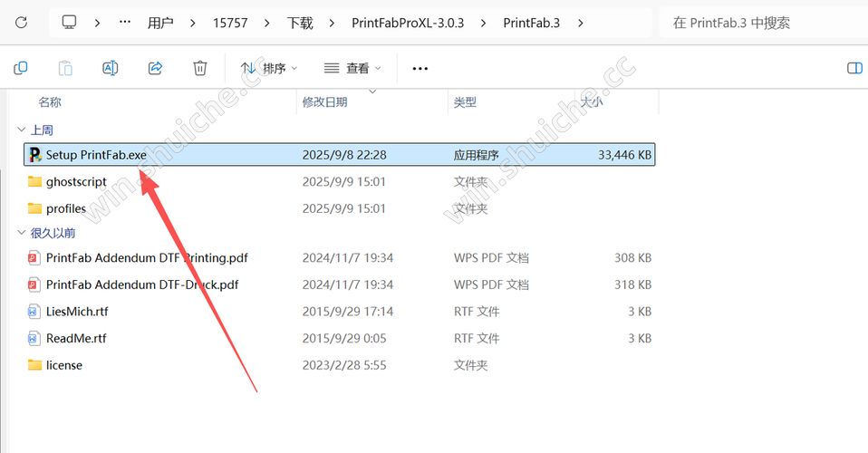The height and width of the screenshot is (453, 868).
Task: Sort by the 名称 column header
Action: pos(50,101)
